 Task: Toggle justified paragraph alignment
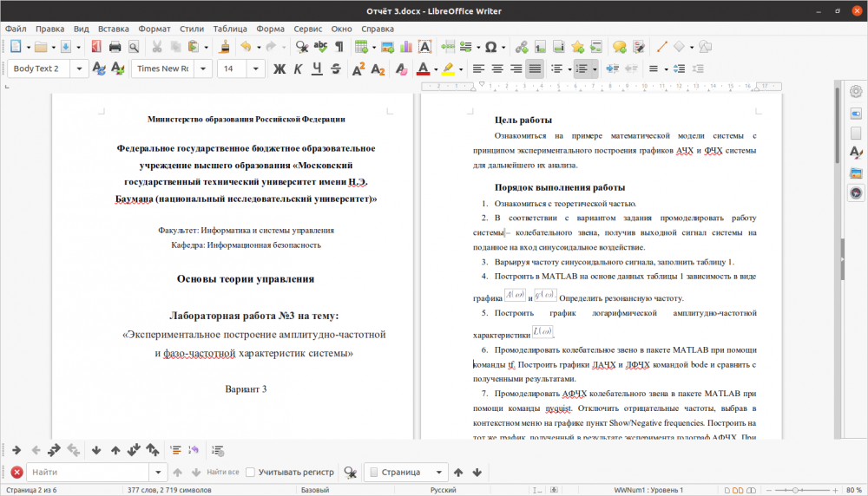pyautogui.click(x=535, y=69)
